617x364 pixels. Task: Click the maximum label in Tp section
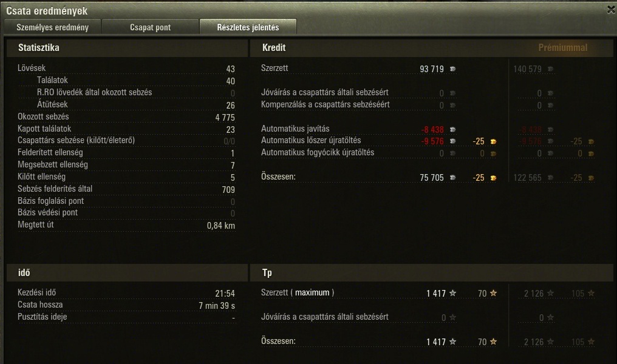pos(312,292)
